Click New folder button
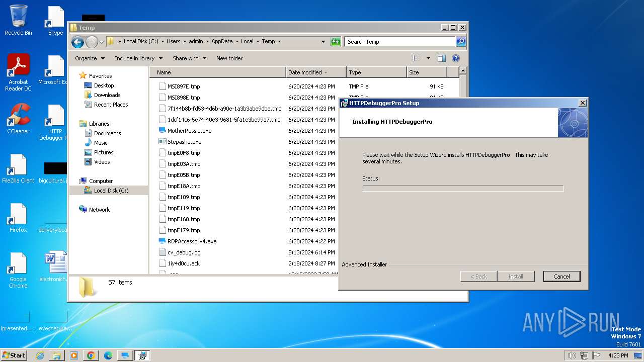Viewport: 644px width, 362px height. pyautogui.click(x=229, y=58)
